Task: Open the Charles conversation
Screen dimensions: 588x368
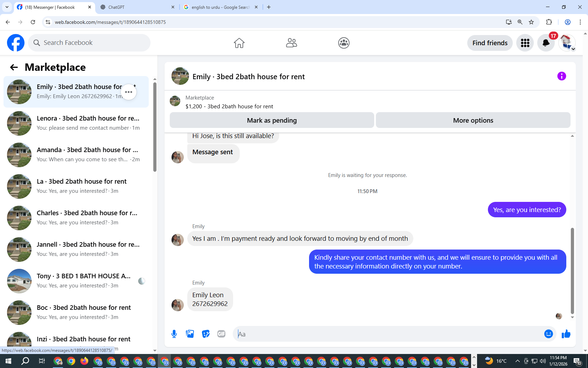Action: 76,218
